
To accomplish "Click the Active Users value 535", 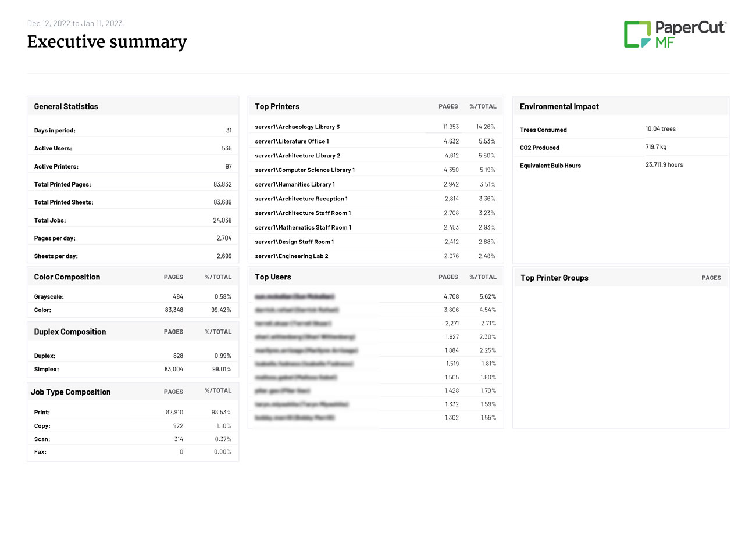I will (227, 149).
